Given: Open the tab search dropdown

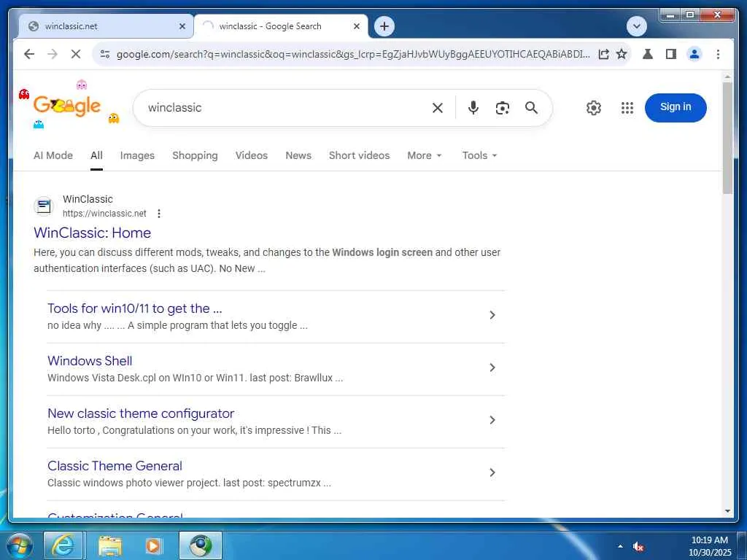Looking at the screenshot, I should pos(636,26).
